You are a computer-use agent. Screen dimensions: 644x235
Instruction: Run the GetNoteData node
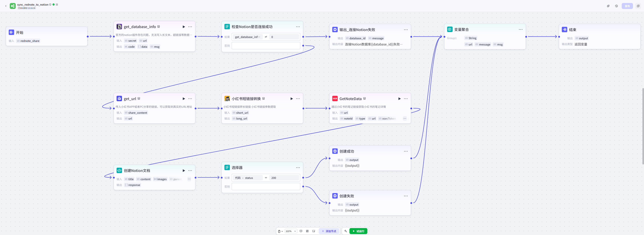tap(399, 99)
